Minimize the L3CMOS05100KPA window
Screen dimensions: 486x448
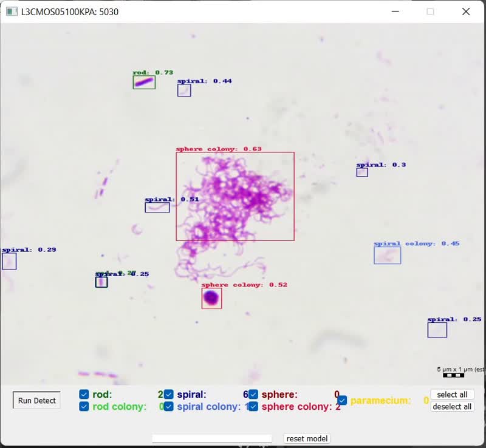click(395, 12)
